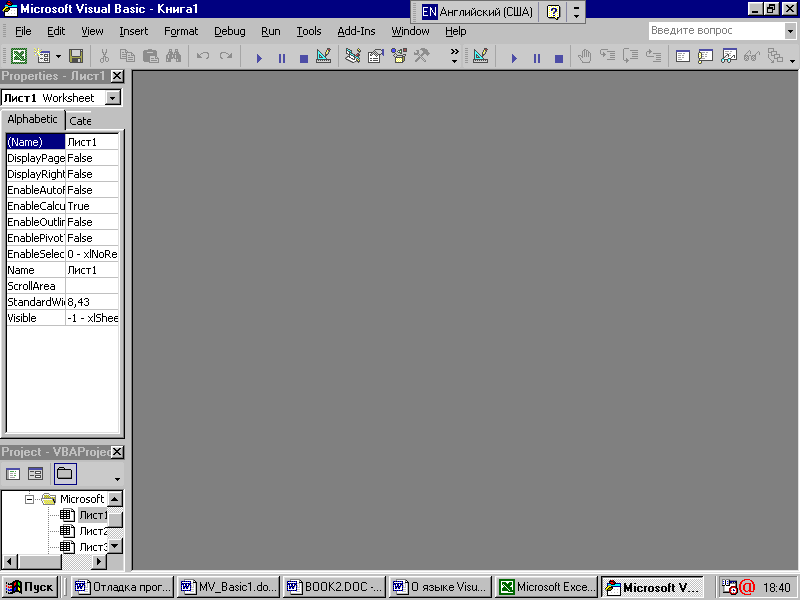Image resolution: width=800 pixels, height=600 pixels.
Task: Select Лист3 in the project tree
Action: point(93,547)
